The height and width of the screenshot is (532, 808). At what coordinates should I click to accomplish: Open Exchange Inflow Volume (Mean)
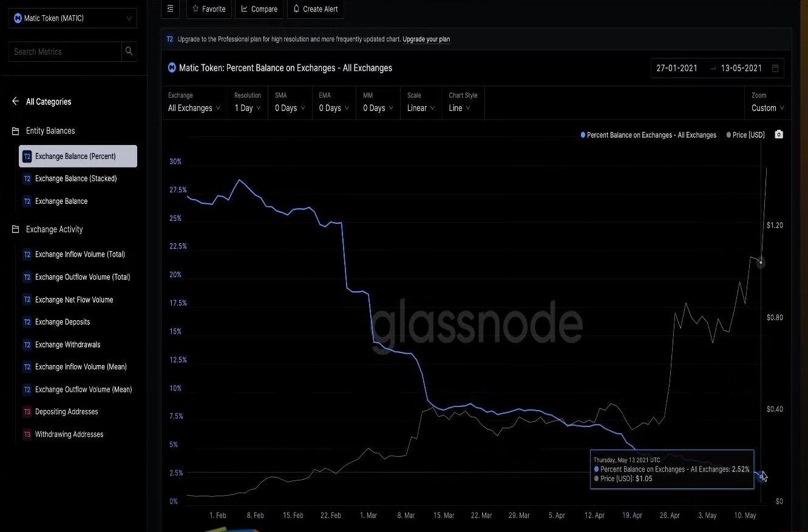[81, 367]
